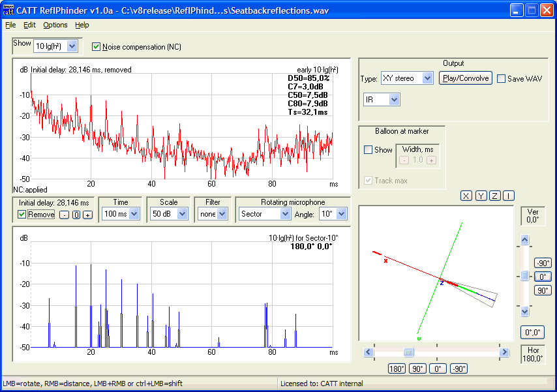Click the X axis view button
The image size is (557, 392).
(466, 196)
